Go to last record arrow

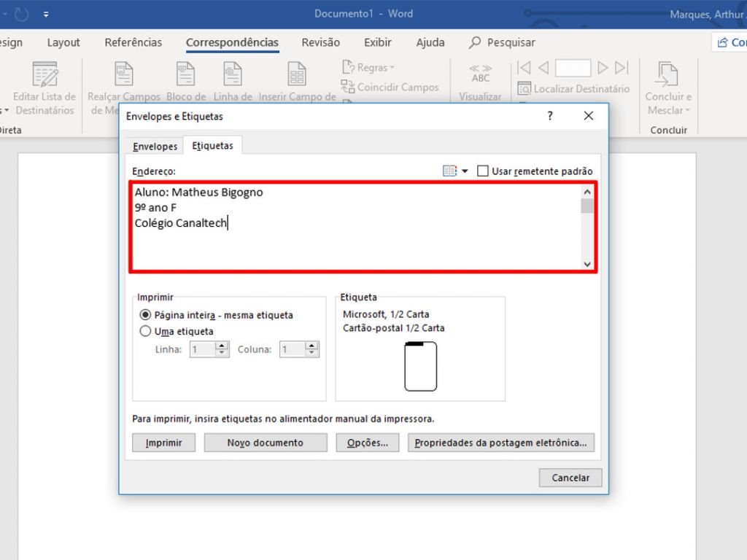pos(622,68)
